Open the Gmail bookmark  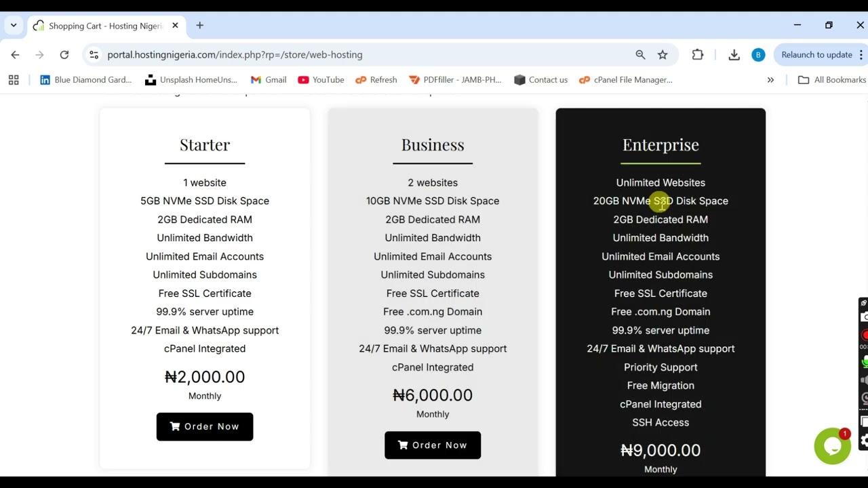[269, 80]
